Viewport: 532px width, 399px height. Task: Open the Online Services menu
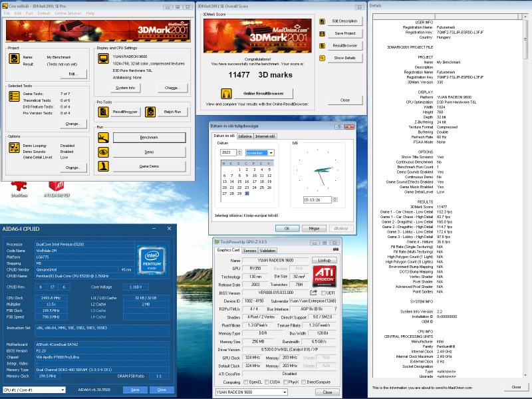point(68,13)
